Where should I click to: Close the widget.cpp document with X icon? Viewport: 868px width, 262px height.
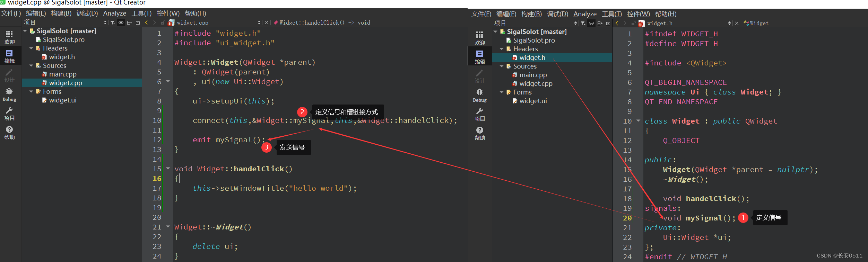pyautogui.click(x=266, y=22)
